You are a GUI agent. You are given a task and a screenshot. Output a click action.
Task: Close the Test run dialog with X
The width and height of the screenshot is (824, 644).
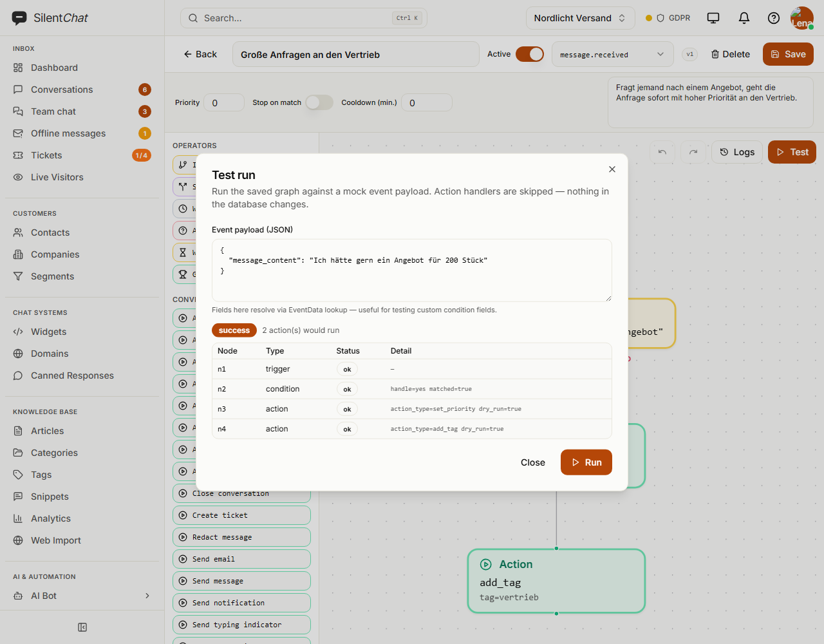(x=612, y=169)
